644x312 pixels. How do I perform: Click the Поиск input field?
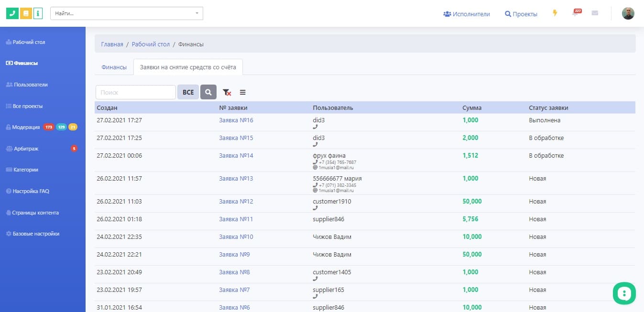point(136,92)
